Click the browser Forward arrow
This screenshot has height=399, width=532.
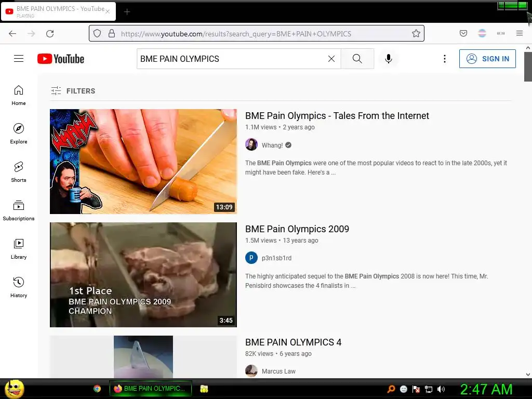click(x=31, y=34)
